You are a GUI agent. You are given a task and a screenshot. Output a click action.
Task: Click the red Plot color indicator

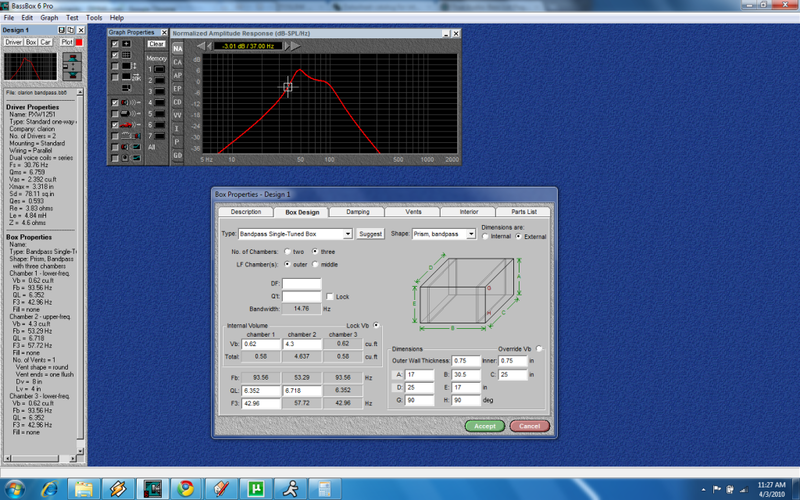pyautogui.click(x=80, y=43)
